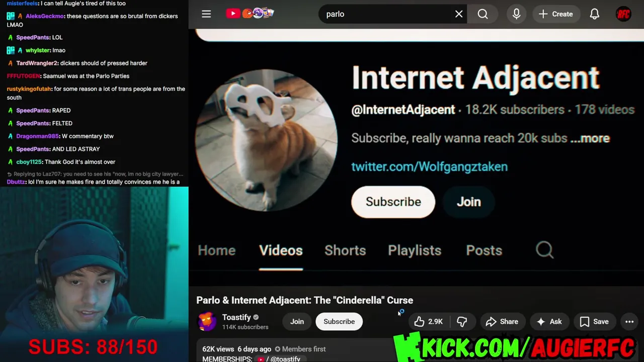644x362 pixels.
Task: Open the notifications bell
Action: click(595, 14)
